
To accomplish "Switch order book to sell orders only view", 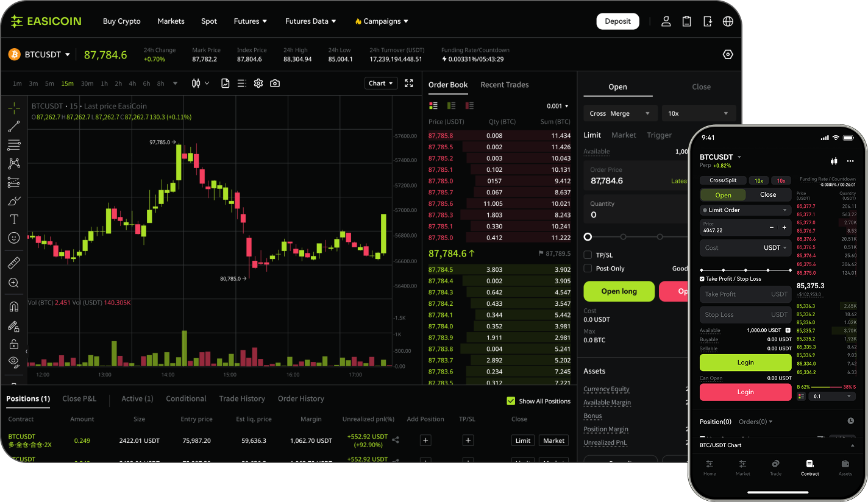I will coord(468,105).
